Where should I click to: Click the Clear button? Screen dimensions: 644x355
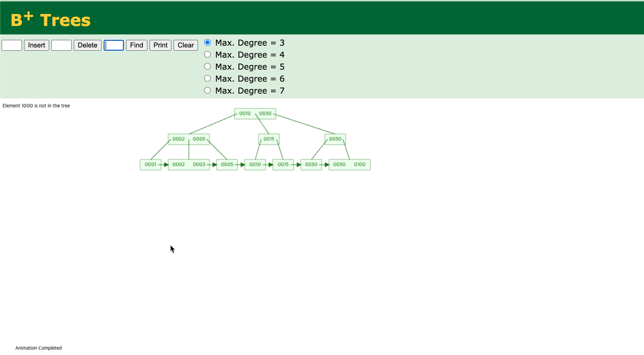[x=185, y=45]
